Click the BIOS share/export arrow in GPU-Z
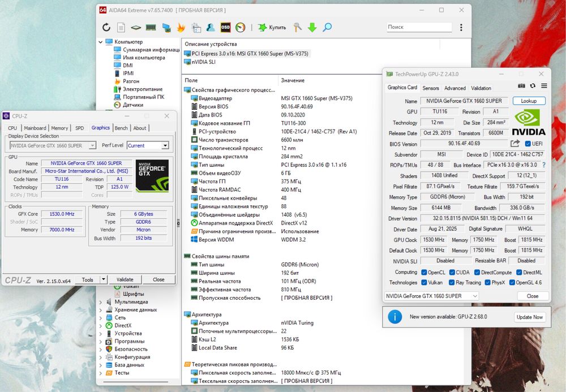This screenshot has width=566, height=392. [515, 144]
